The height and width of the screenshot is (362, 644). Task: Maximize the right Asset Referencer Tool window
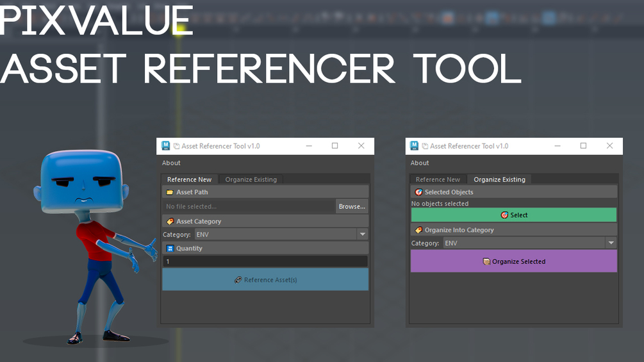click(x=583, y=146)
